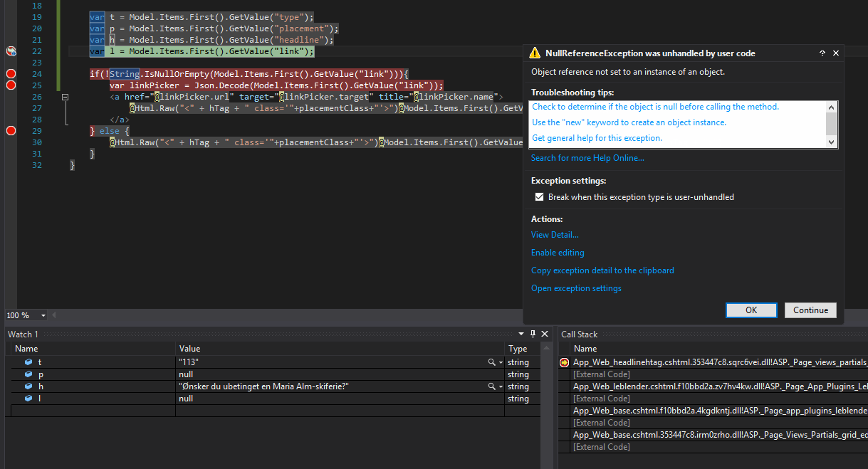
Task: Select first [External Code] call stack row
Action: click(x=602, y=374)
